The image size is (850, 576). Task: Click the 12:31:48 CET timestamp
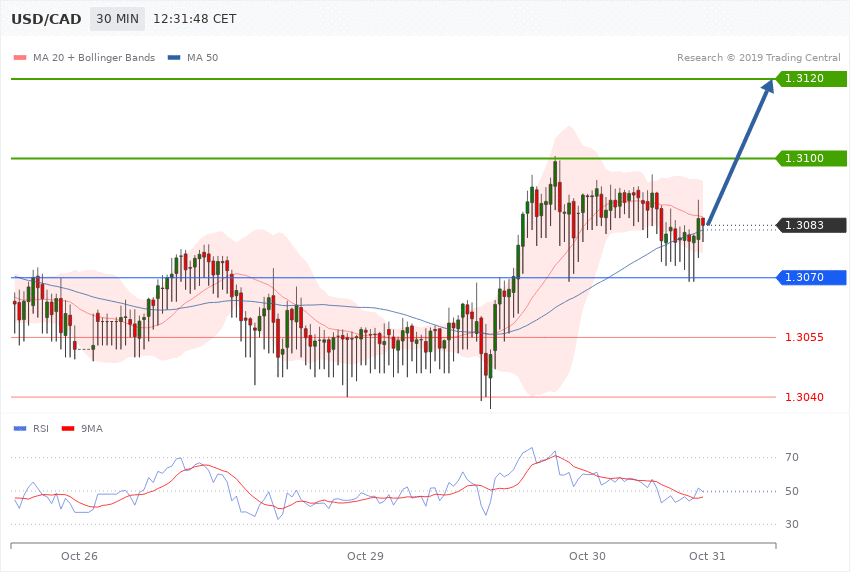pyautogui.click(x=195, y=19)
